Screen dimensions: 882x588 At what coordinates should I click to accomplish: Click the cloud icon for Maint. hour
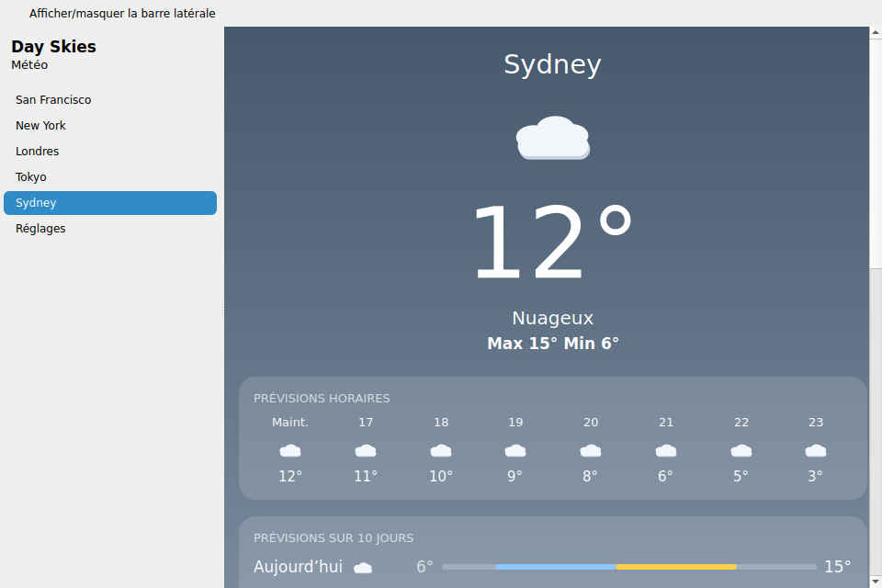[290, 451]
